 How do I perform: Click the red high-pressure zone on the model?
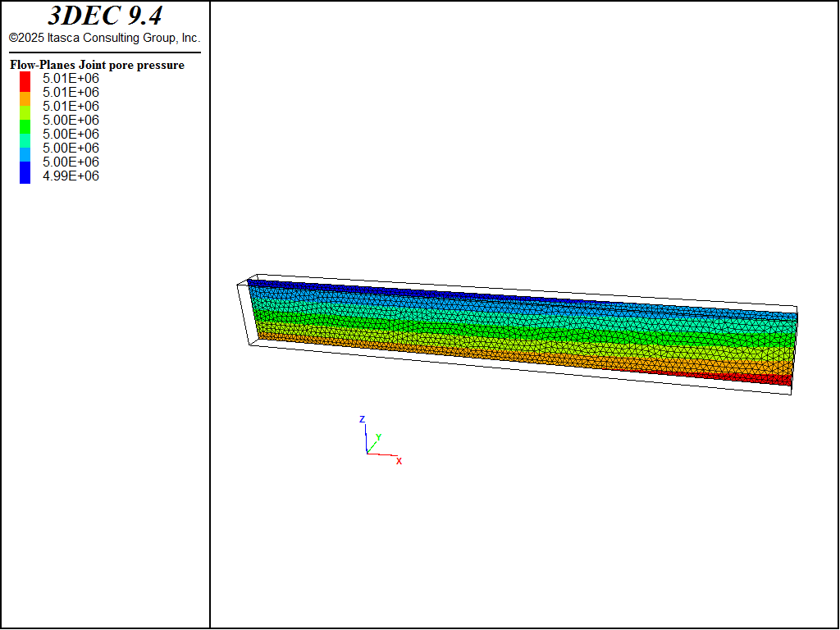point(738,377)
